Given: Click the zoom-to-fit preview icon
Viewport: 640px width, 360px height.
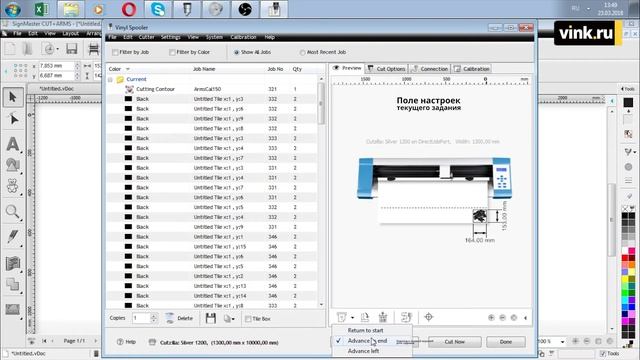Looking at the screenshot, I should [x=514, y=318].
